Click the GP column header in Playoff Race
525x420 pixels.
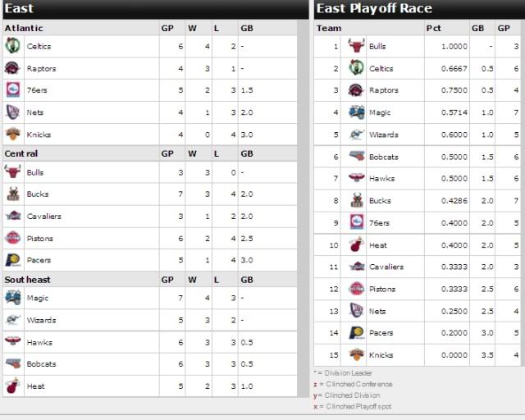(x=504, y=28)
